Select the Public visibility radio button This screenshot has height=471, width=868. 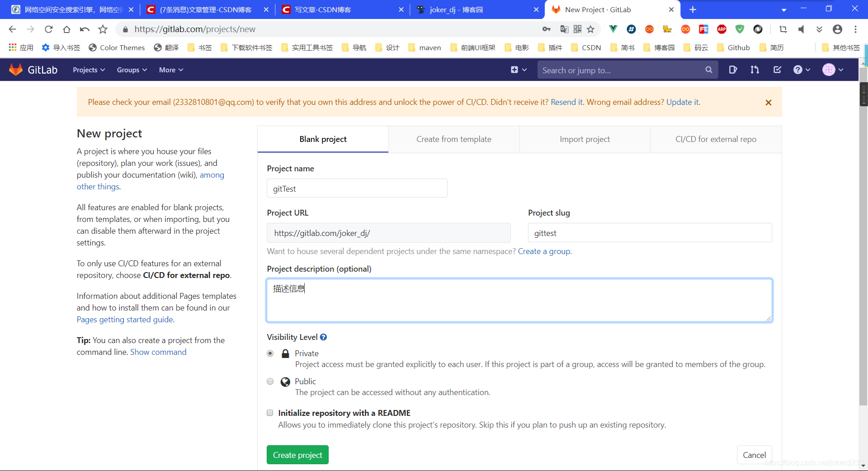pos(270,382)
